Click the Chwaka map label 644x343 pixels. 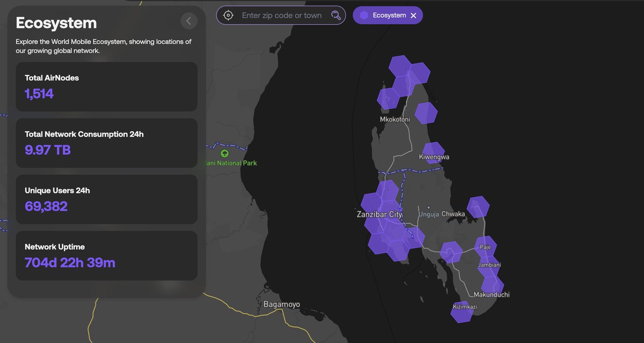coord(453,214)
